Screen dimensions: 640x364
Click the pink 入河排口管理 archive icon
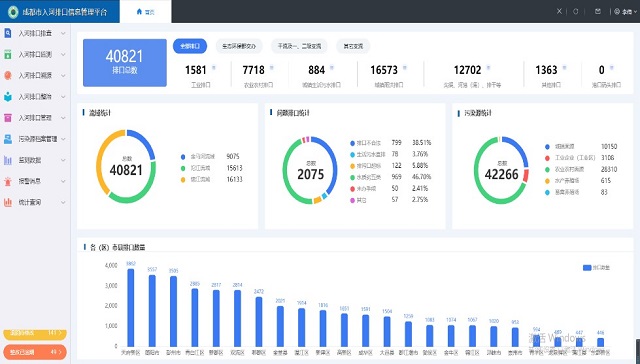(7, 118)
